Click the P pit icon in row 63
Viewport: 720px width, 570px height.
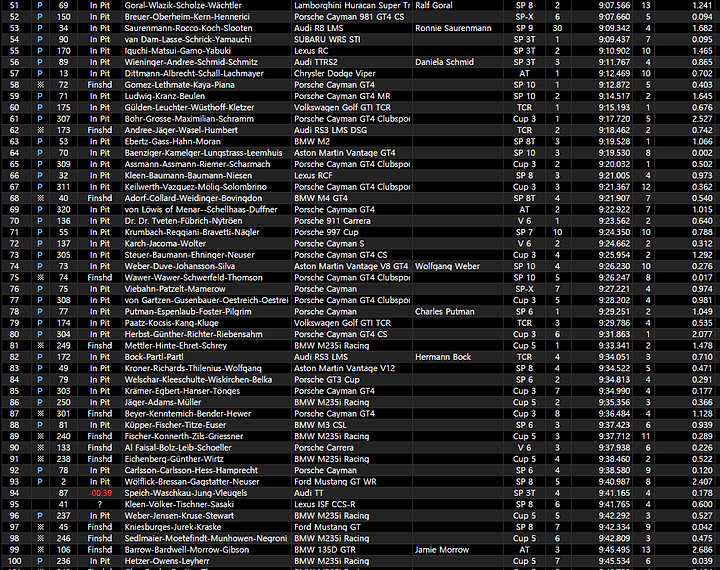coord(40,141)
